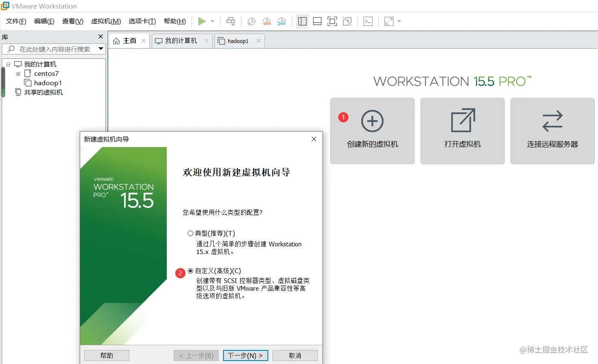Open the 文件(F) menu
The height and width of the screenshot is (364, 598).
pos(16,21)
